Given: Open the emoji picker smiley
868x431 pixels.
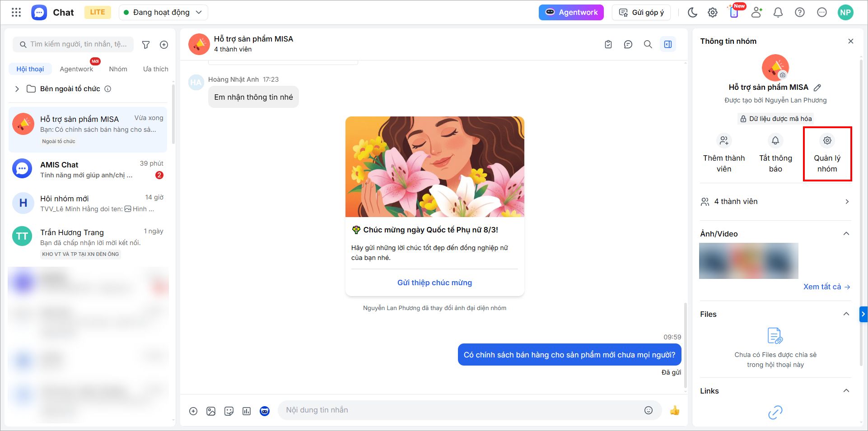Looking at the screenshot, I should point(649,410).
